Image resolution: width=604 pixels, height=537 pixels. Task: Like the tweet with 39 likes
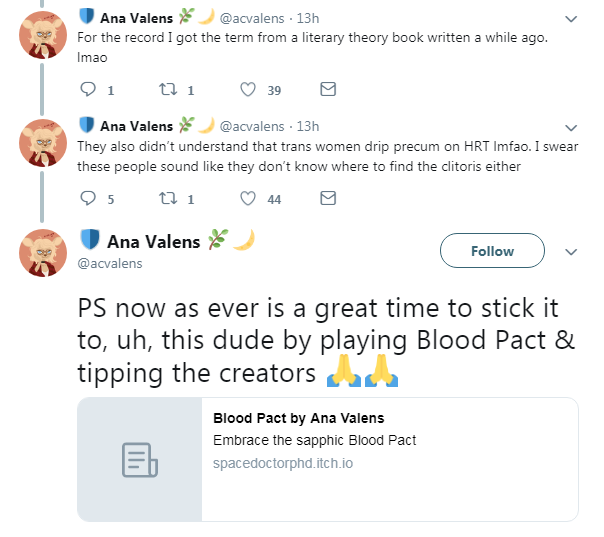(x=248, y=89)
